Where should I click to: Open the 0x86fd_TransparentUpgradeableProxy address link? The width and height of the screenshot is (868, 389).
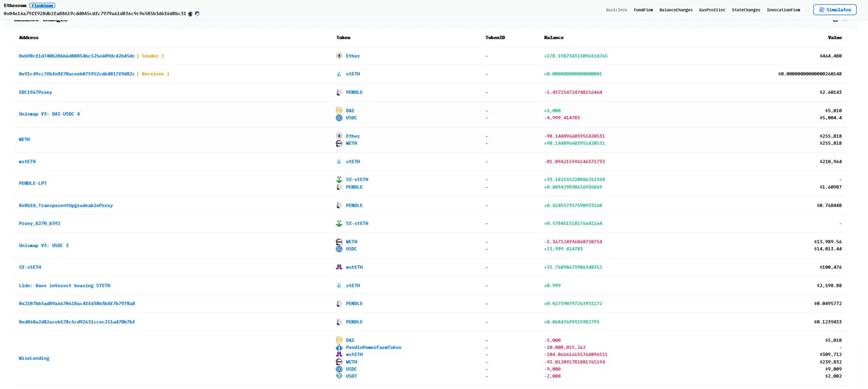tap(66, 206)
